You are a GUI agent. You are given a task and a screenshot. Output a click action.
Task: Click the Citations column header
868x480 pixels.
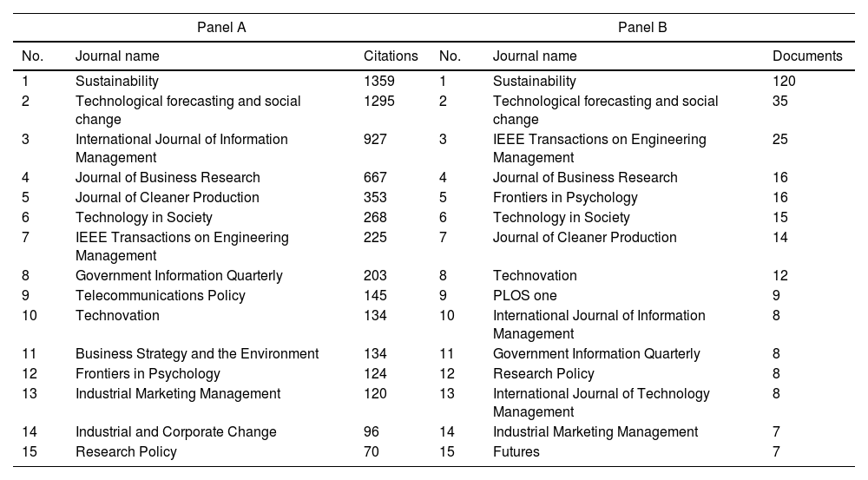coord(391,56)
